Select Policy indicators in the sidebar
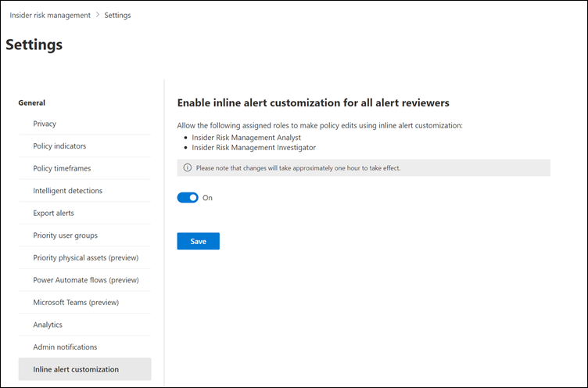Viewport: 588px width, 388px height. pyautogui.click(x=59, y=146)
